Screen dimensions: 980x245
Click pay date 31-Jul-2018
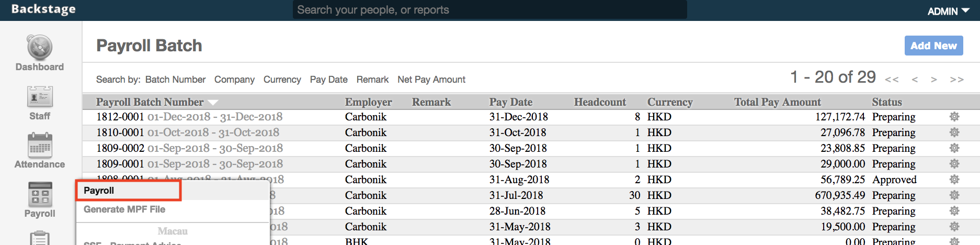pyautogui.click(x=516, y=195)
